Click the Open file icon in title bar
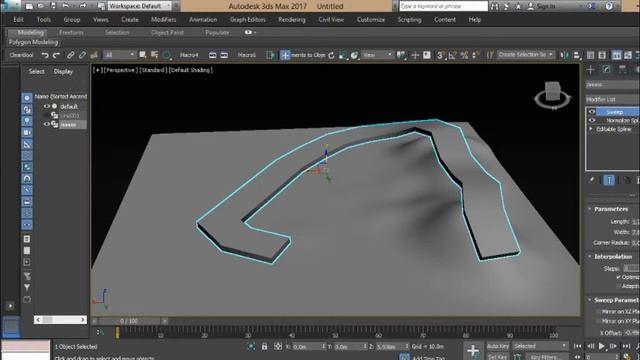Viewport: 640px width, 360px height. click(41, 6)
